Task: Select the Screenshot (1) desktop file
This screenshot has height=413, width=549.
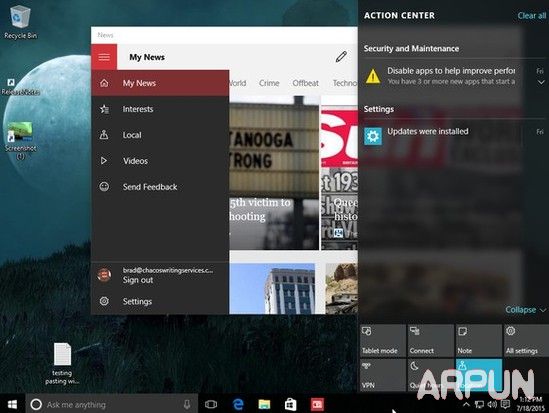Action: pos(20,140)
